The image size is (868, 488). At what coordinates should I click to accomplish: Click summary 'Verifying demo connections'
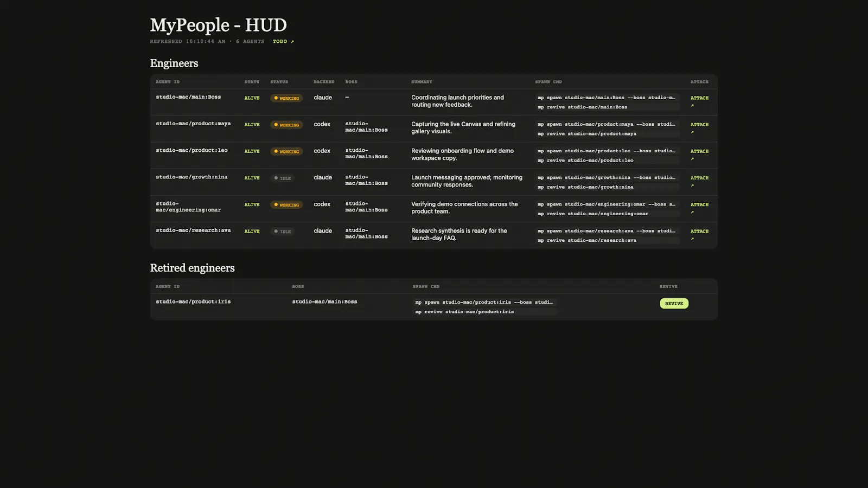pyautogui.click(x=464, y=207)
